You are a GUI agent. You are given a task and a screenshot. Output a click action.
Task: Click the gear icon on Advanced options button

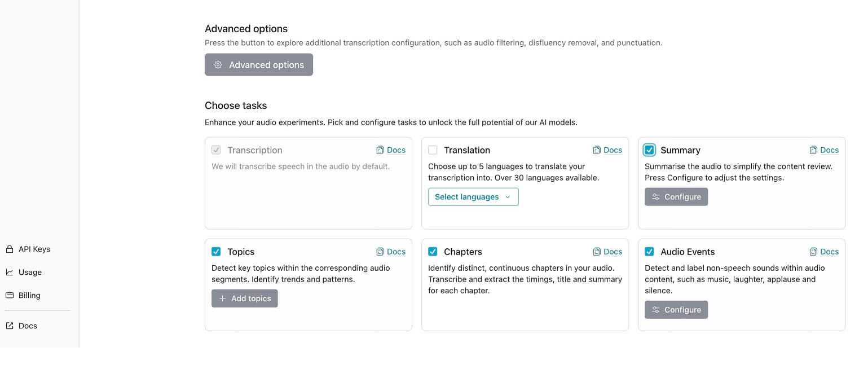pos(218,64)
